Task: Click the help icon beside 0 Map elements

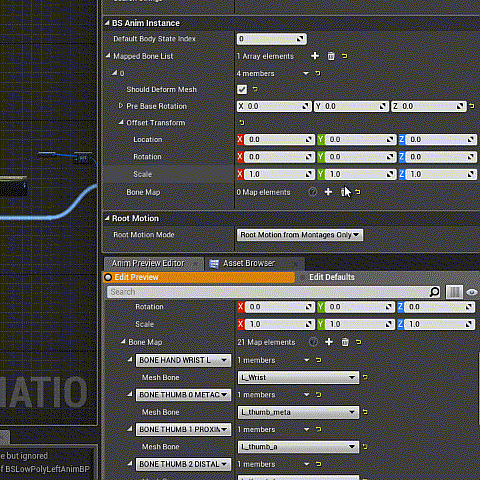Action: pyautogui.click(x=313, y=192)
